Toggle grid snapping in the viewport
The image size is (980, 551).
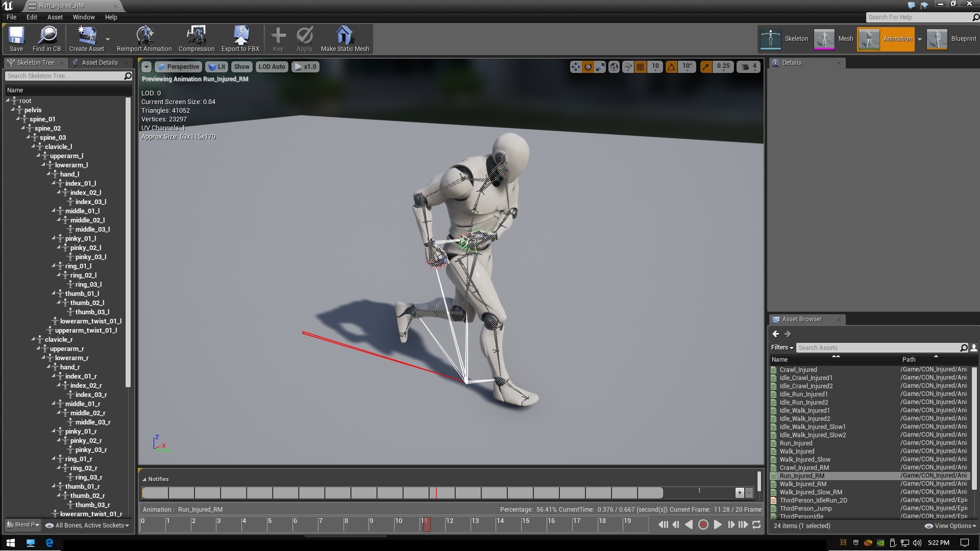click(640, 66)
